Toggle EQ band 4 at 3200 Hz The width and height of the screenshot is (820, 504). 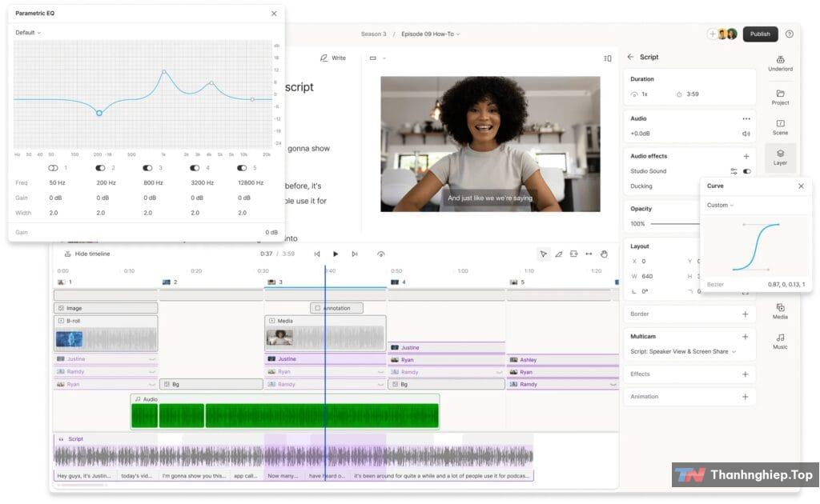tap(195, 168)
